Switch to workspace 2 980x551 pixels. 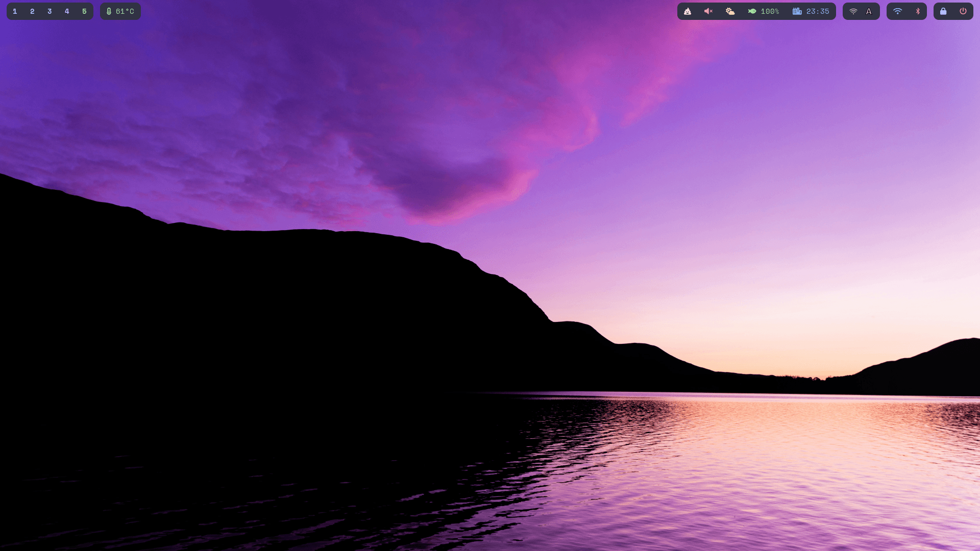click(x=32, y=11)
